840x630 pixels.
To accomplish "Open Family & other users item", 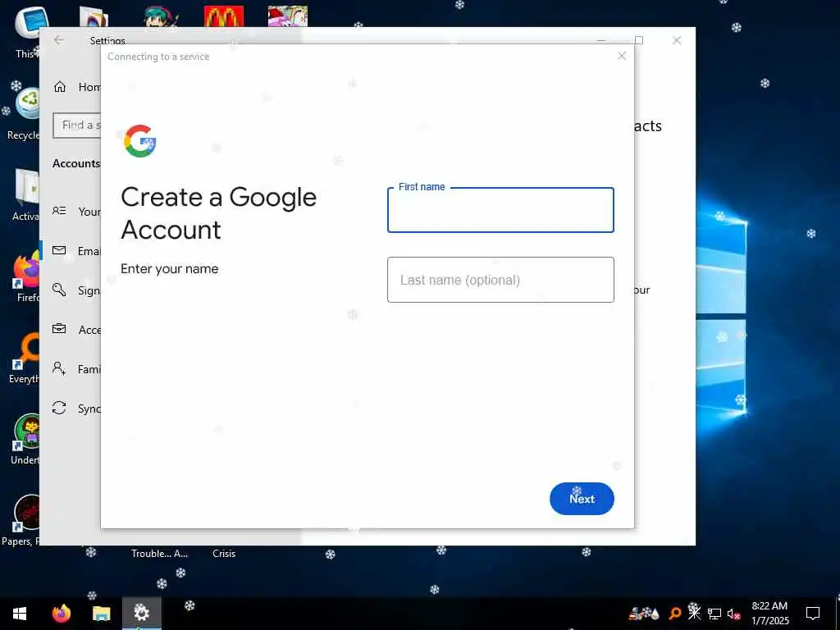I will pos(76,369).
